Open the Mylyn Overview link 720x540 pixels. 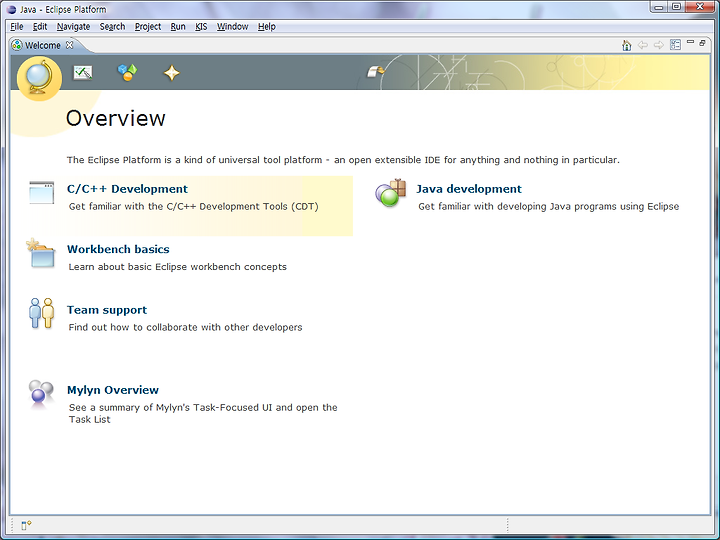coord(113,390)
